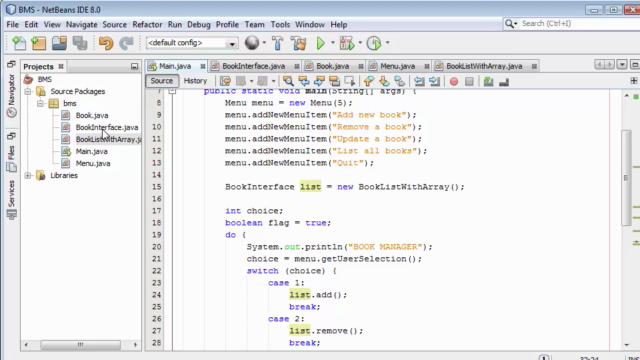The width and height of the screenshot is (640, 360).
Task: Collapse the bms package node
Action: pos(40,103)
